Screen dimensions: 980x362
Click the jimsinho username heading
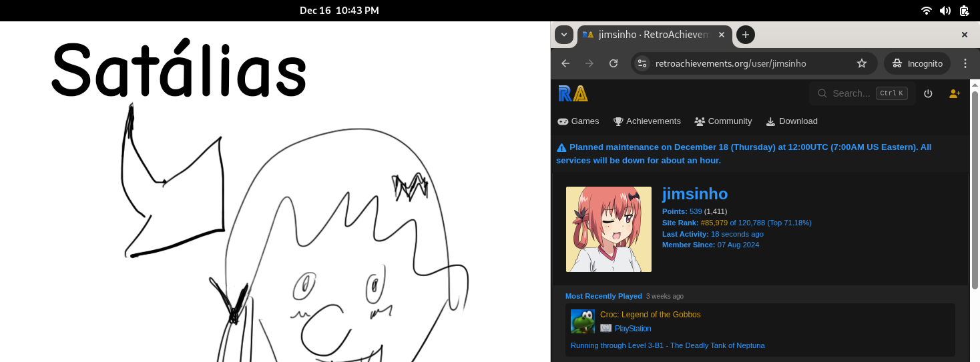click(695, 194)
